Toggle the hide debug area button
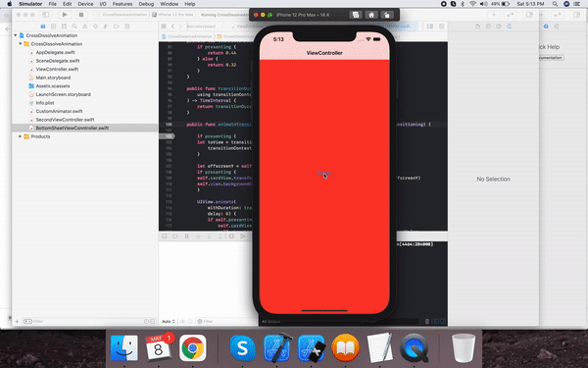Viewport: 588px width, 368px height. click(164, 237)
